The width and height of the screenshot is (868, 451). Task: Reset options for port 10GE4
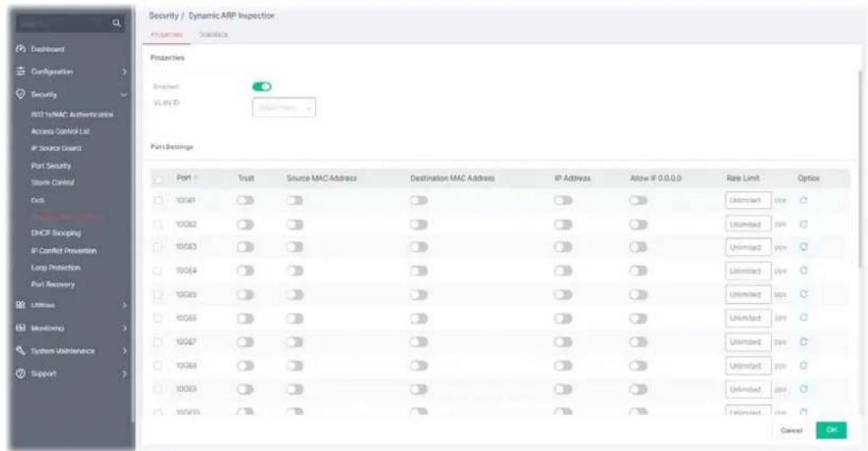(x=804, y=271)
